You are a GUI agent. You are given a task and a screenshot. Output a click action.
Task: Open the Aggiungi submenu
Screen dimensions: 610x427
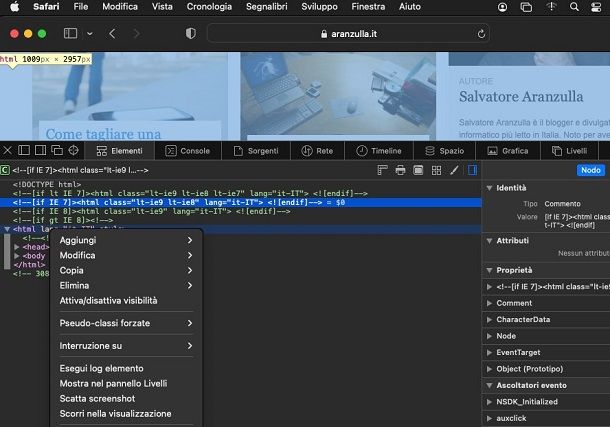pos(126,240)
